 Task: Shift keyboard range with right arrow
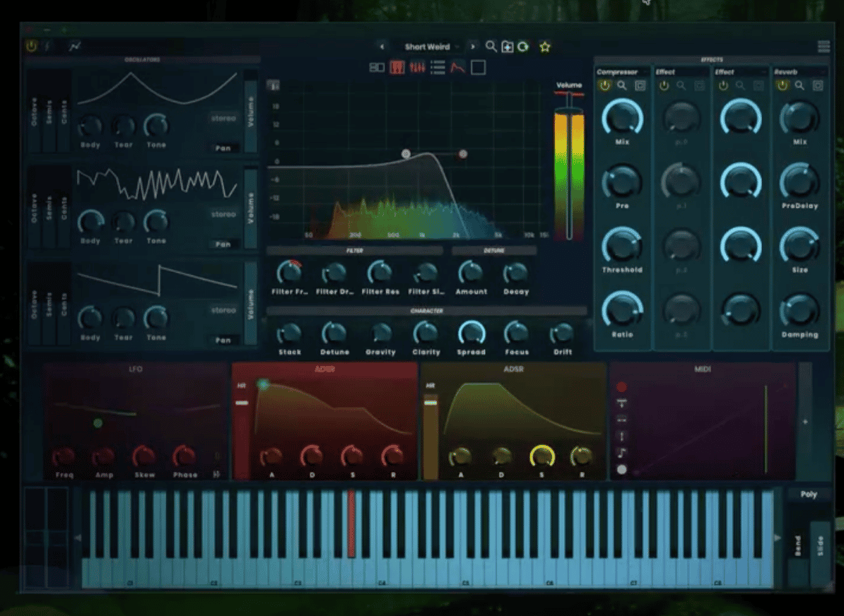tap(778, 538)
